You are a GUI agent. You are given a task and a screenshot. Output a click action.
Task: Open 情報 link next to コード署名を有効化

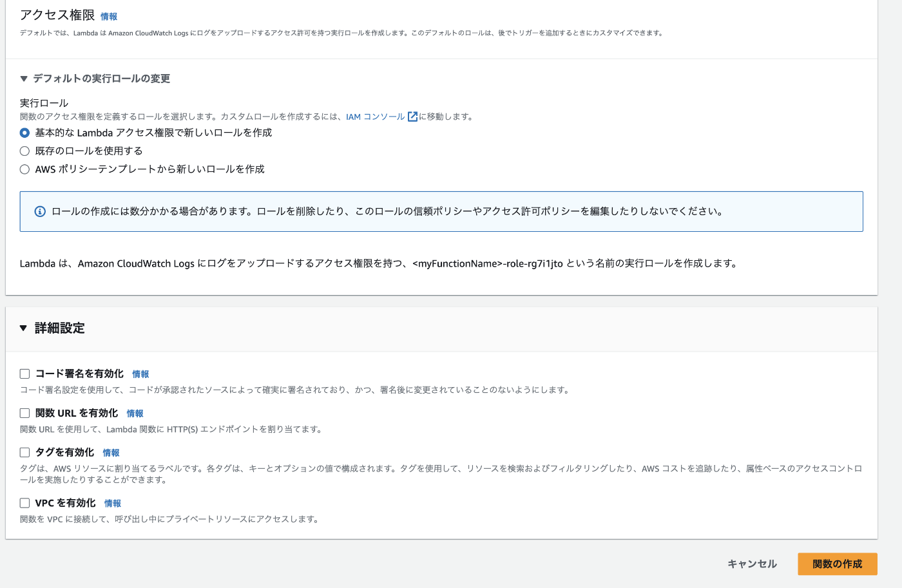click(x=140, y=374)
